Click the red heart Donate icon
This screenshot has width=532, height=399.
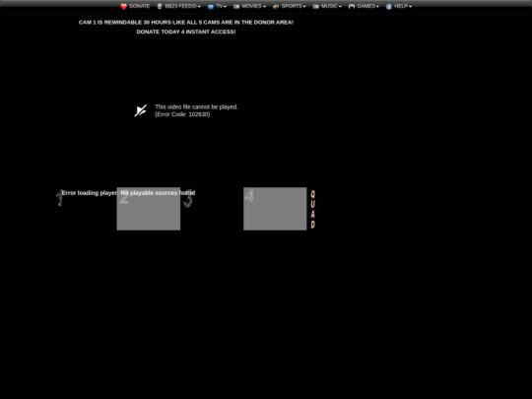(123, 7)
